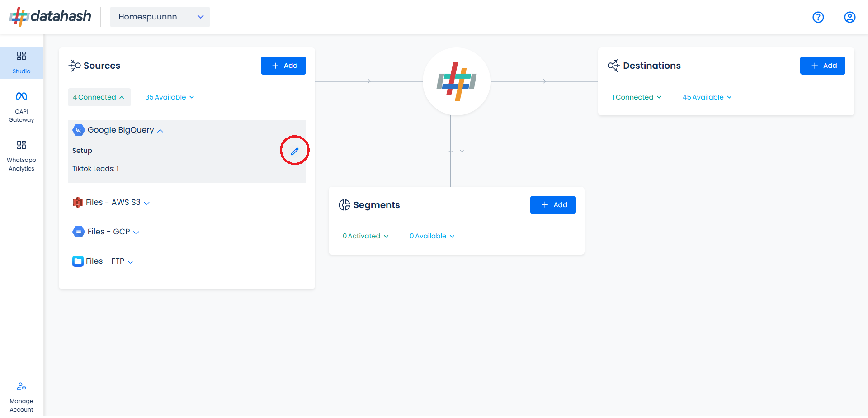The width and height of the screenshot is (868, 418).
Task: Open Manage Account in sidebar
Action: pyautogui.click(x=21, y=398)
